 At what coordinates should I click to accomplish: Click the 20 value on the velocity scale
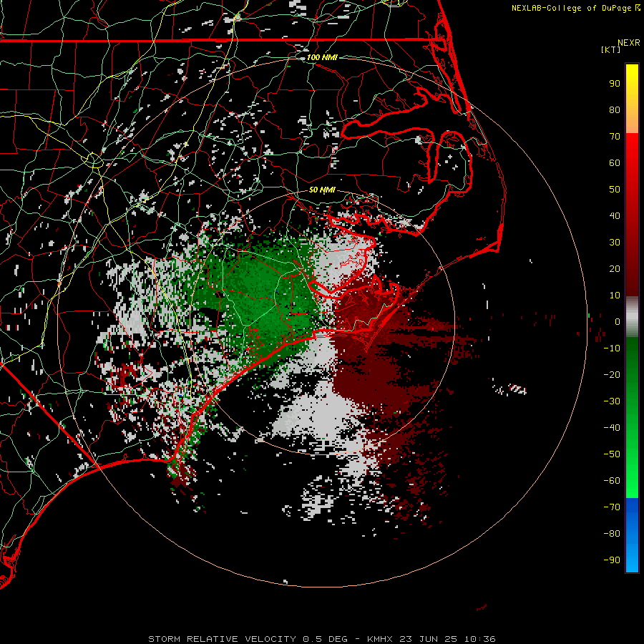pos(615,269)
